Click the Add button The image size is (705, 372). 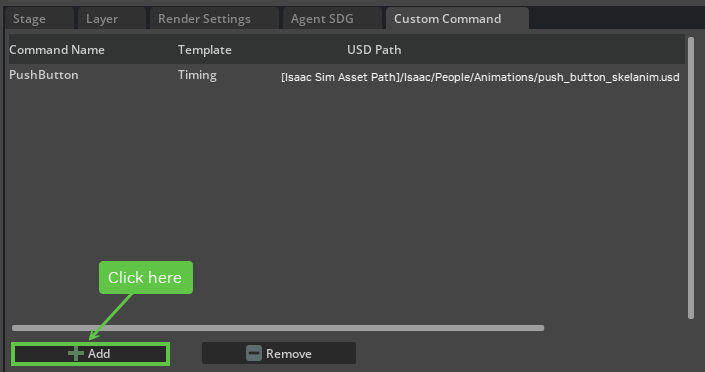[x=90, y=354]
